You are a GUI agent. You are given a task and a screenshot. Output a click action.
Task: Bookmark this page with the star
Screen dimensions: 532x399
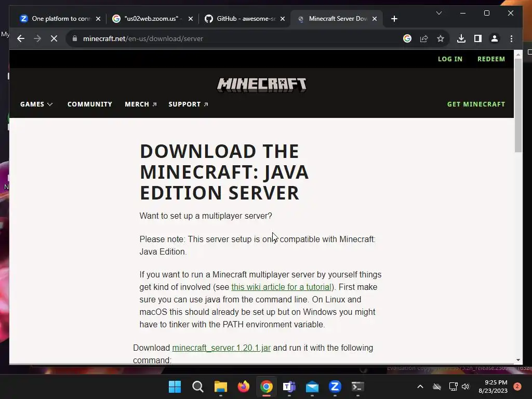pos(441,38)
